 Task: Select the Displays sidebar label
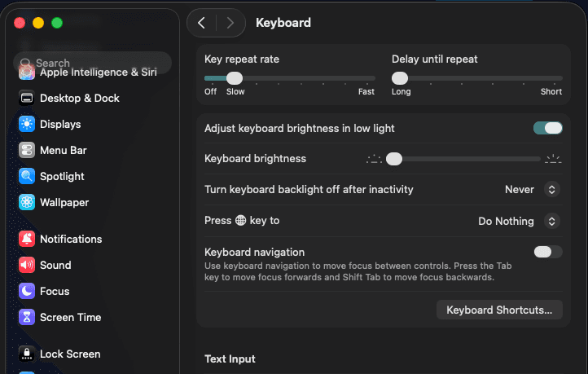[x=60, y=124]
